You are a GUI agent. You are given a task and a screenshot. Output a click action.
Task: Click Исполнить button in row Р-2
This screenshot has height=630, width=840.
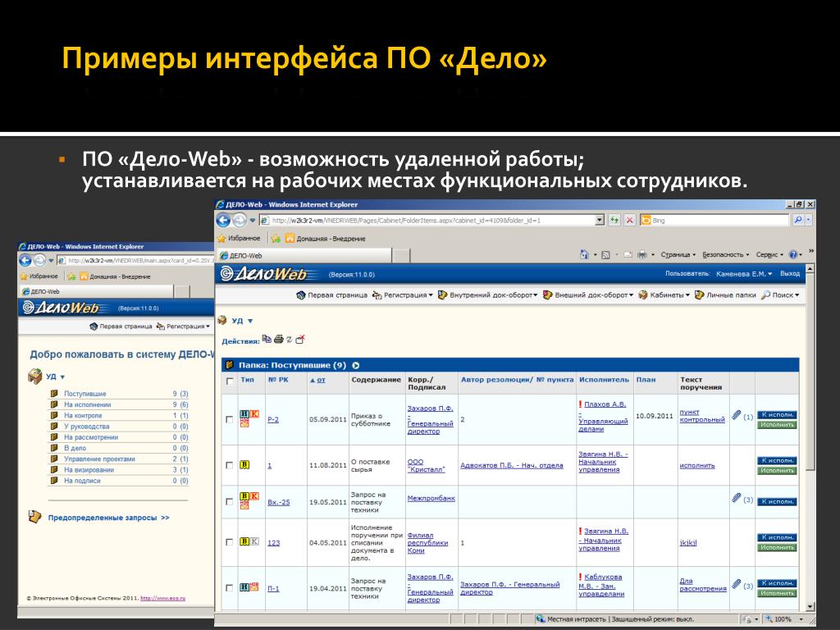point(777,425)
